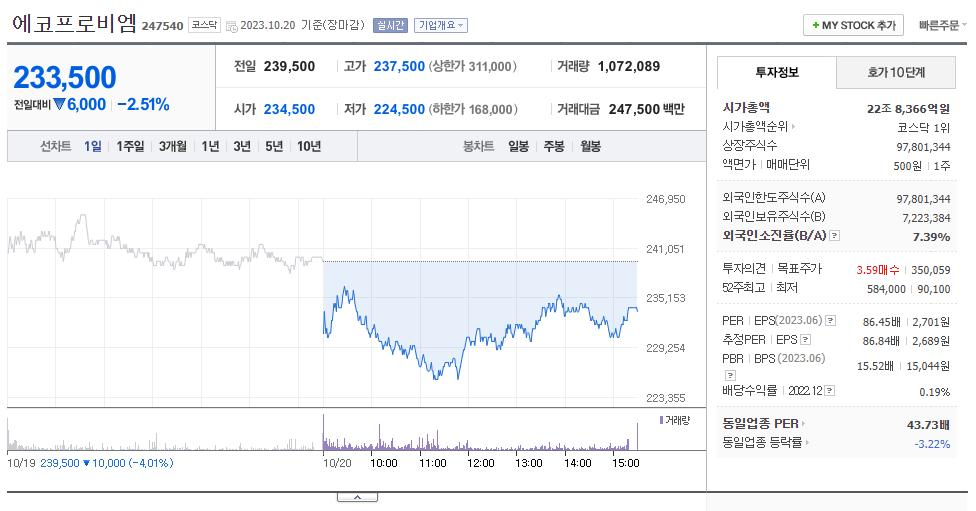
Task: Click the 3.59매수 investment opinion
Action: tap(878, 270)
